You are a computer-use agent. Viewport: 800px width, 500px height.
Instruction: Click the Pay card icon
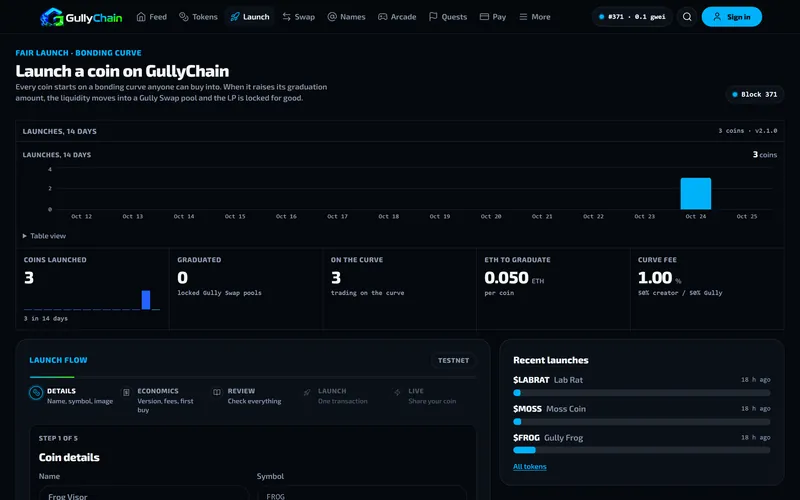pyautogui.click(x=484, y=17)
